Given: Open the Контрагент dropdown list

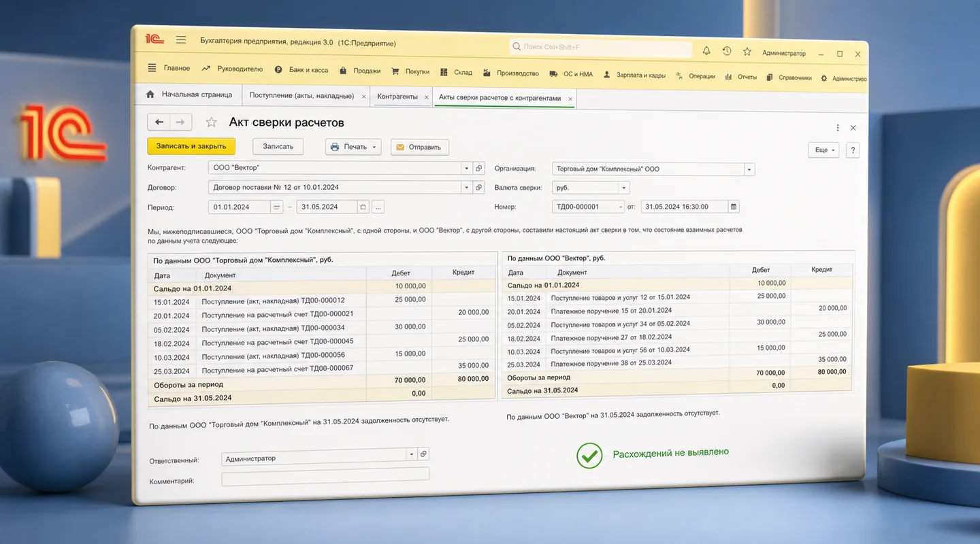Looking at the screenshot, I should click(x=467, y=168).
